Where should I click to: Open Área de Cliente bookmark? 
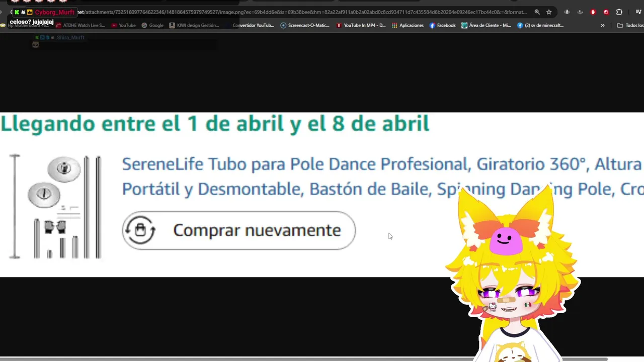(x=486, y=25)
